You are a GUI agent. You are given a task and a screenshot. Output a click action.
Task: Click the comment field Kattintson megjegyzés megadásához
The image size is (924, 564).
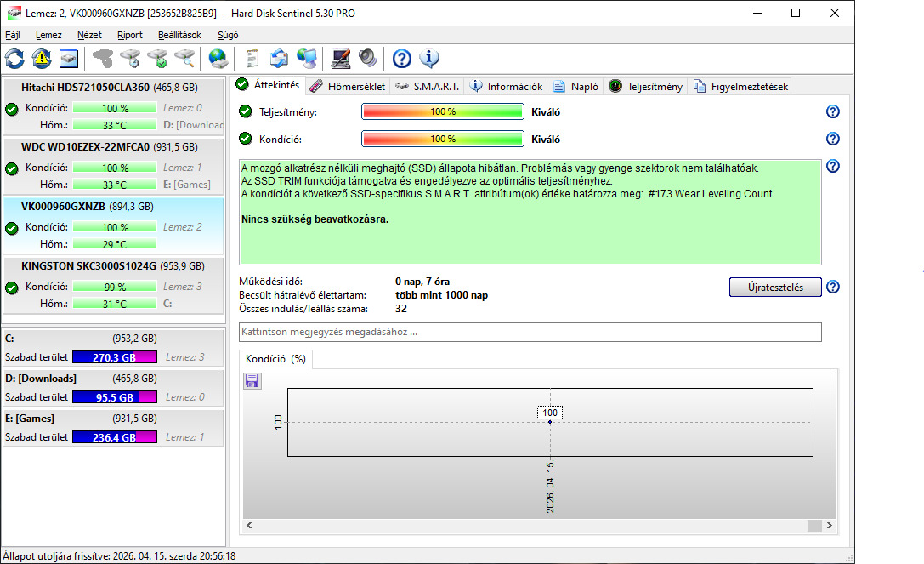(530, 332)
